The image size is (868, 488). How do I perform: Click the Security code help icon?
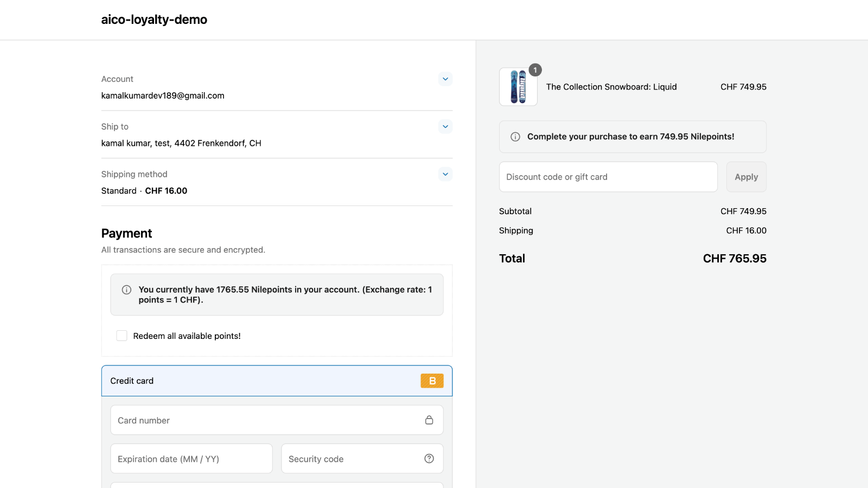pyautogui.click(x=429, y=459)
